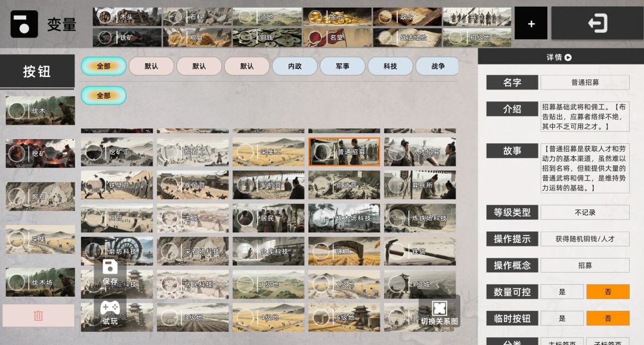Add a new variable with the plus button
The width and height of the screenshot is (644, 345).
(531, 23)
